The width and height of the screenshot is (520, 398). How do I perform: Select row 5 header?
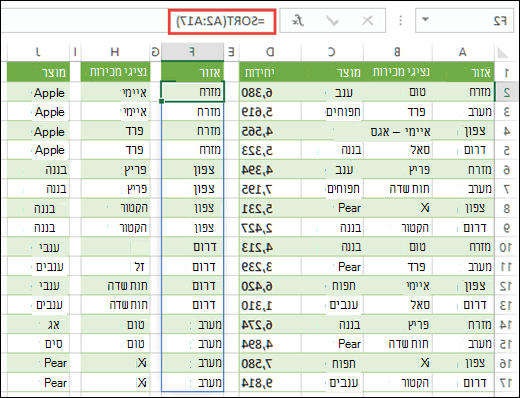tap(506, 150)
